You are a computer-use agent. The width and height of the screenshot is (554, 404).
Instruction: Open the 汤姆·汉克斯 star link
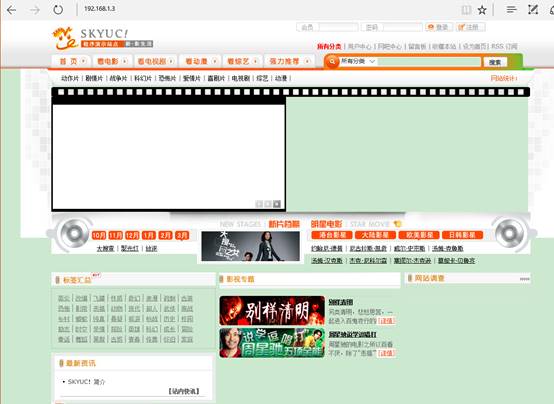(x=327, y=260)
